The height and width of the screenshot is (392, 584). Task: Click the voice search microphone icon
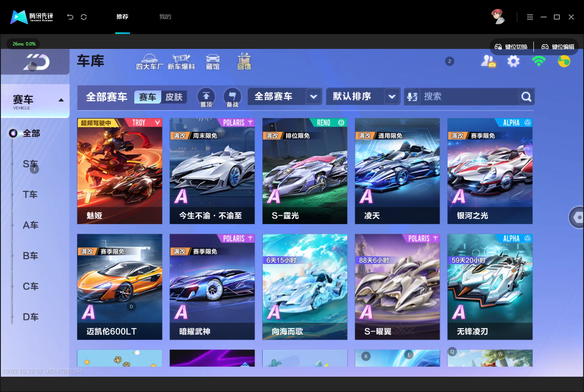point(412,97)
